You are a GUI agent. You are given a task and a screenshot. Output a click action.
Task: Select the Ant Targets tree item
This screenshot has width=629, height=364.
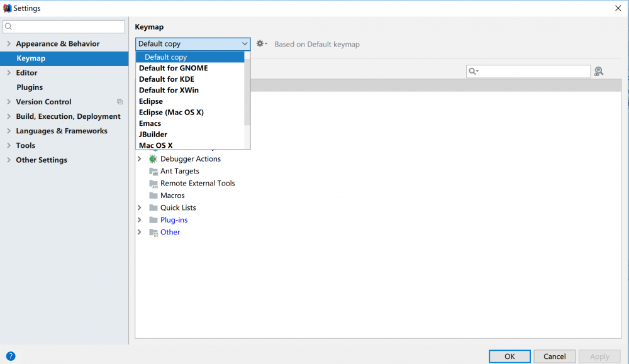pos(180,171)
